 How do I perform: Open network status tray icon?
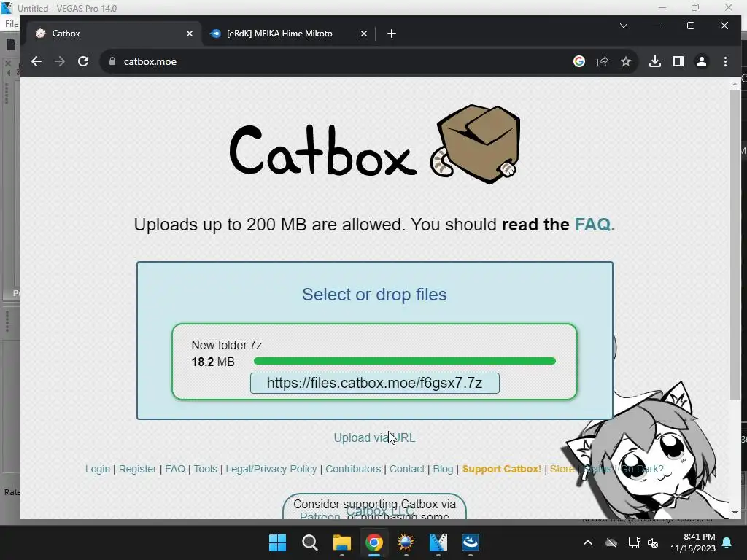(x=634, y=542)
